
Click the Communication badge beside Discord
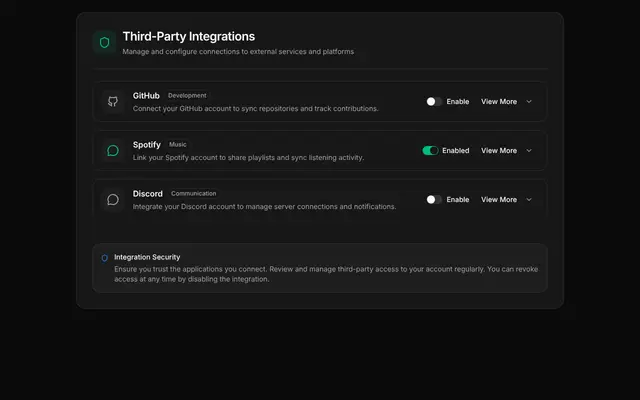click(x=193, y=193)
